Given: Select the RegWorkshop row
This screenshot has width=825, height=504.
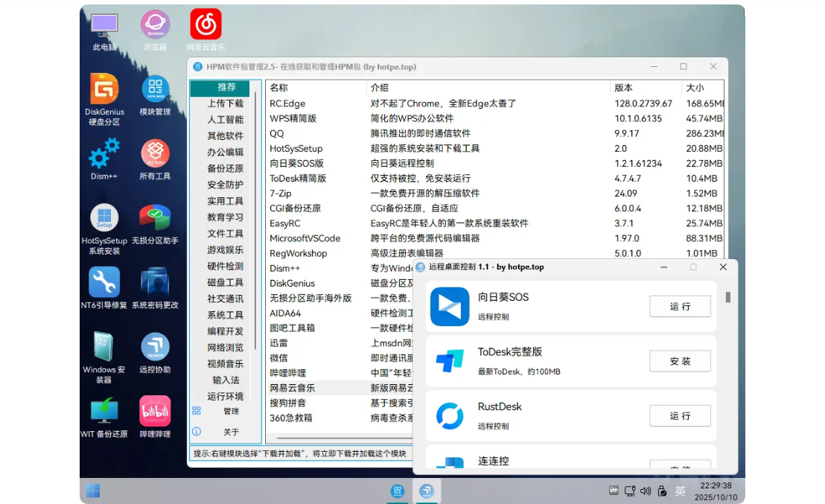Looking at the screenshot, I should (494, 253).
